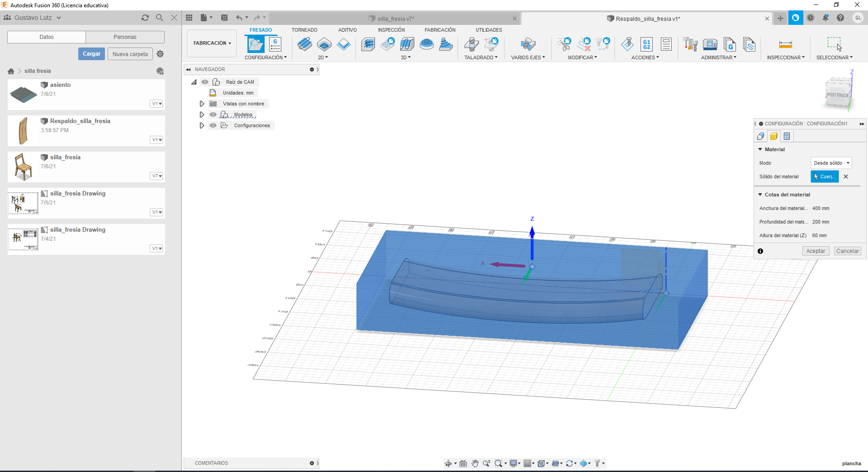Click the POSTERIOR view cube face
This screenshot has height=472, width=868.
[x=837, y=95]
